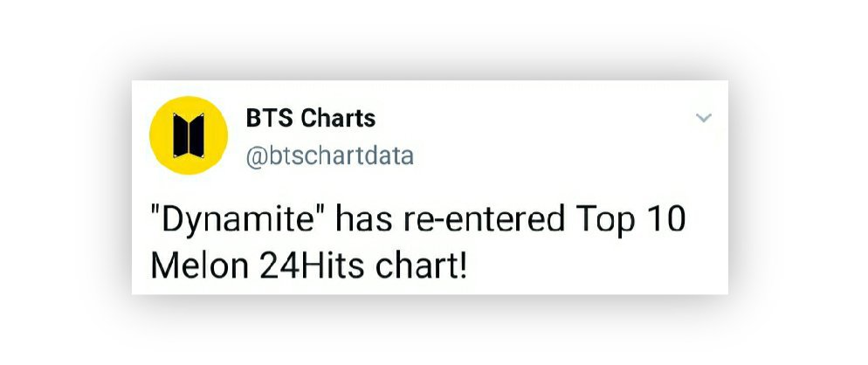Screen dimensions: 868x365
Task: Click the yellow ring edge of the avatar
Action: (x=155, y=135)
